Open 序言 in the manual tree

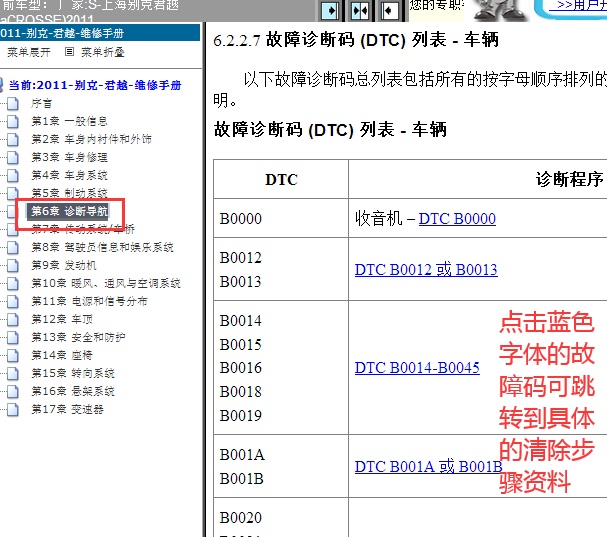(41, 103)
